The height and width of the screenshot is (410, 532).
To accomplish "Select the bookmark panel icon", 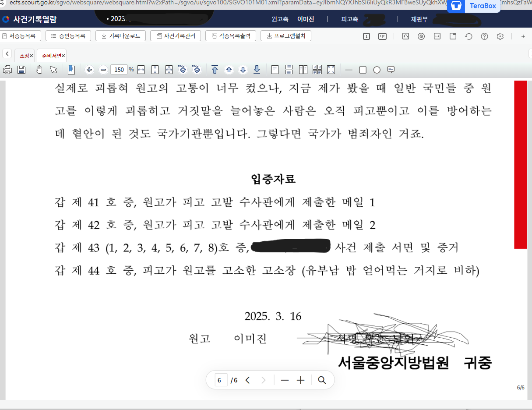I will click(71, 69).
